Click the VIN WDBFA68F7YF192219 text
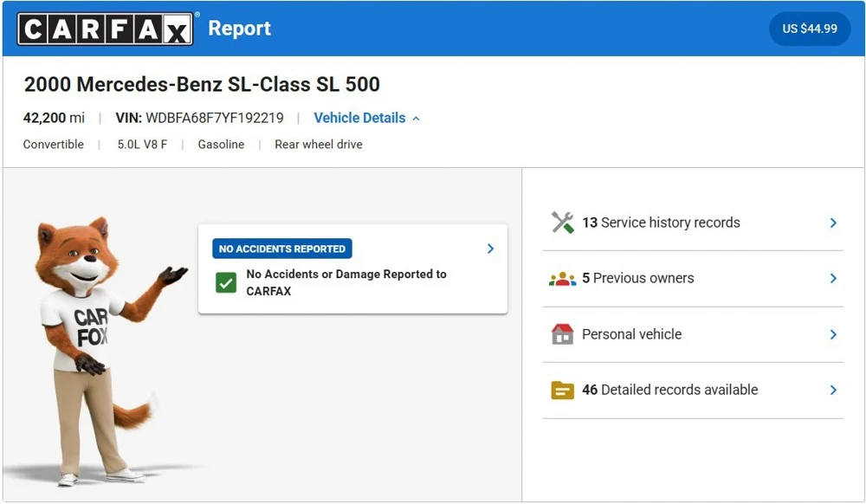The height and width of the screenshot is (504, 866). click(199, 118)
